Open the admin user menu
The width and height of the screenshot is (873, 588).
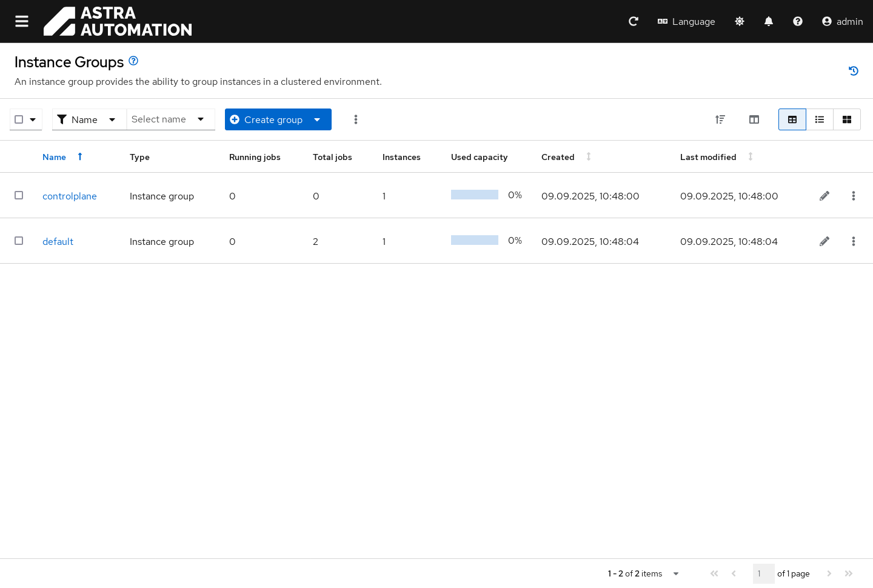pyautogui.click(x=842, y=21)
